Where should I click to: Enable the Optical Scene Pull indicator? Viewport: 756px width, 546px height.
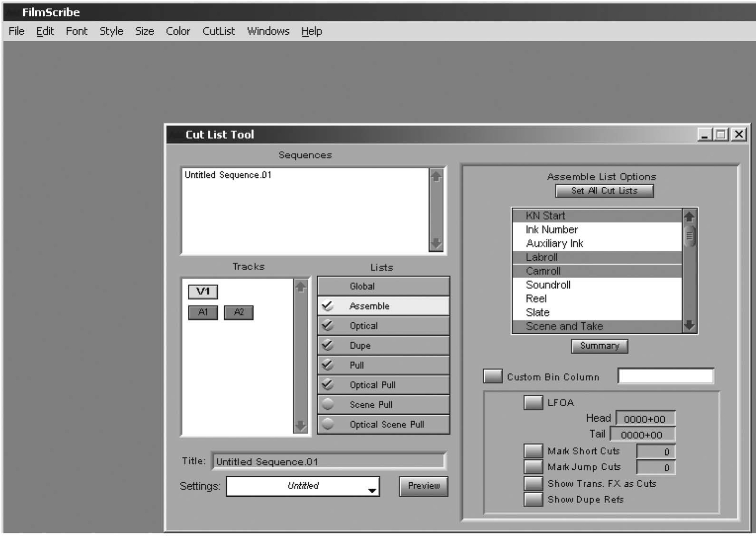pos(327,425)
